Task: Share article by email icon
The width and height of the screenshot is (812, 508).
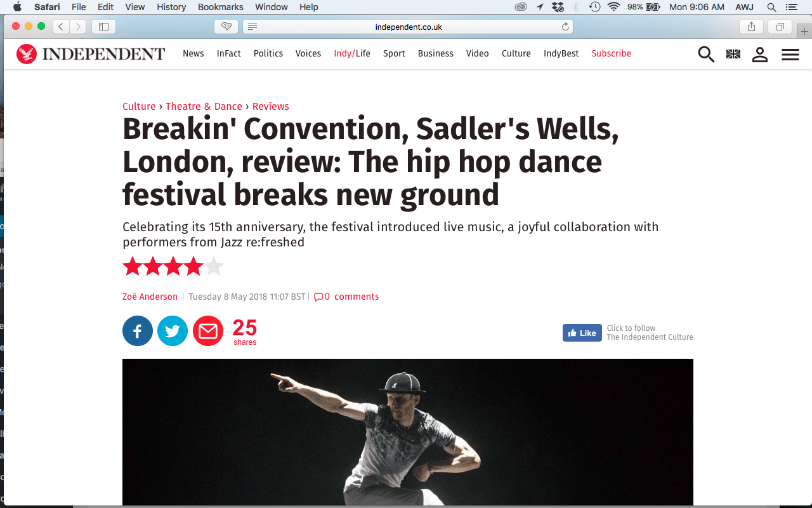Action: [x=208, y=331]
